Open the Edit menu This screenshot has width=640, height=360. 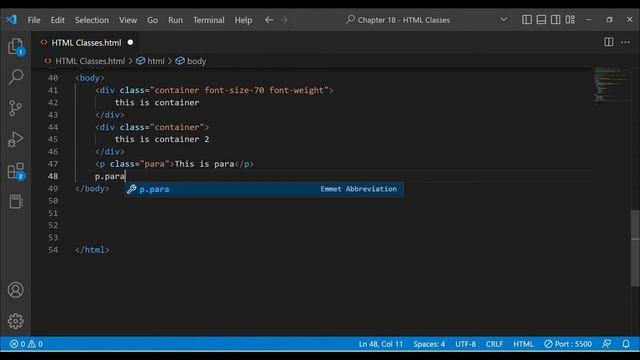(58, 20)
